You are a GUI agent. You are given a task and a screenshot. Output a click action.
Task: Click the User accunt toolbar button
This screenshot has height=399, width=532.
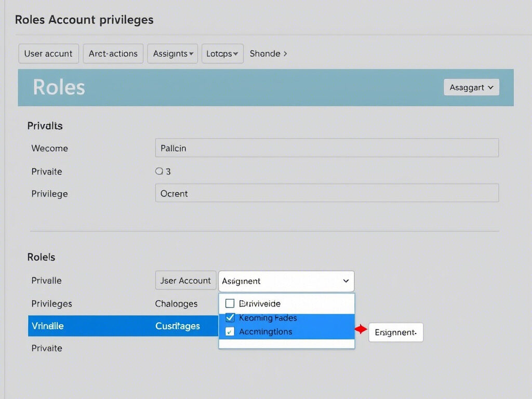[48, 54]
